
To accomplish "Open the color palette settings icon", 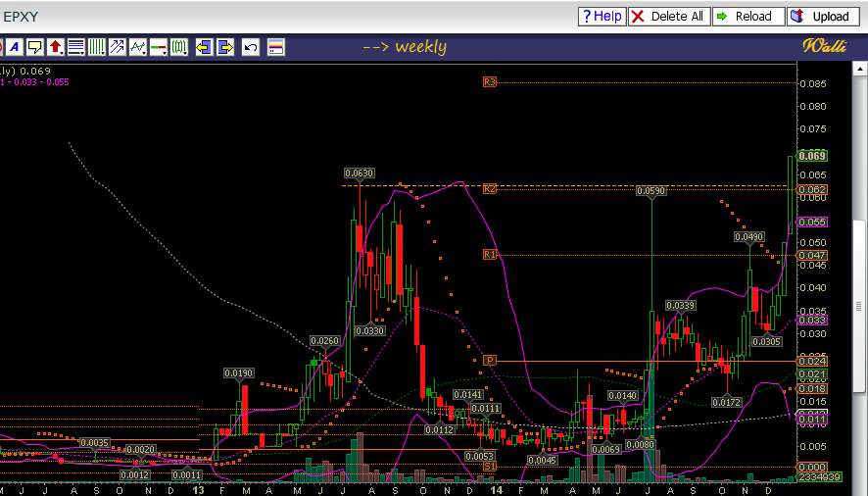I will tap(275, 47).
